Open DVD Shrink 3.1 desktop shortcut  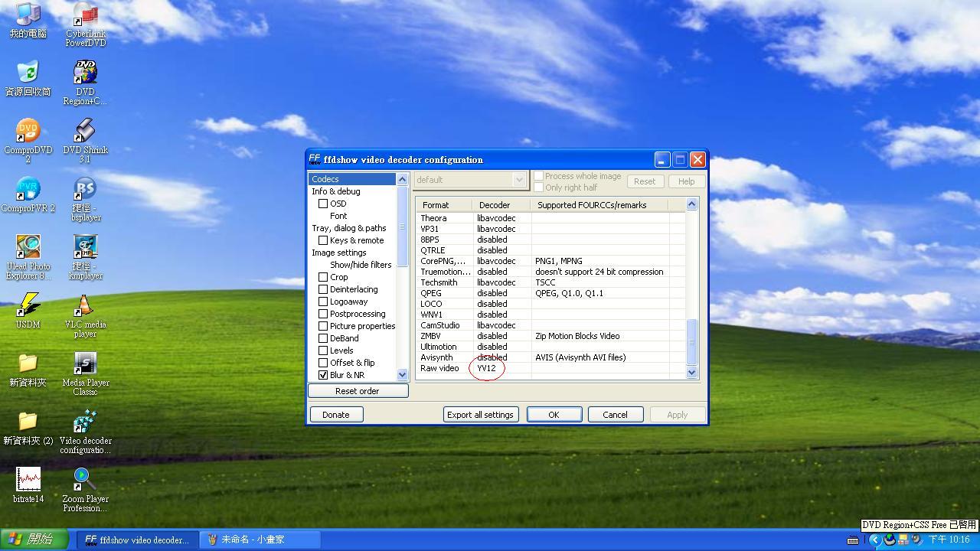85,132
